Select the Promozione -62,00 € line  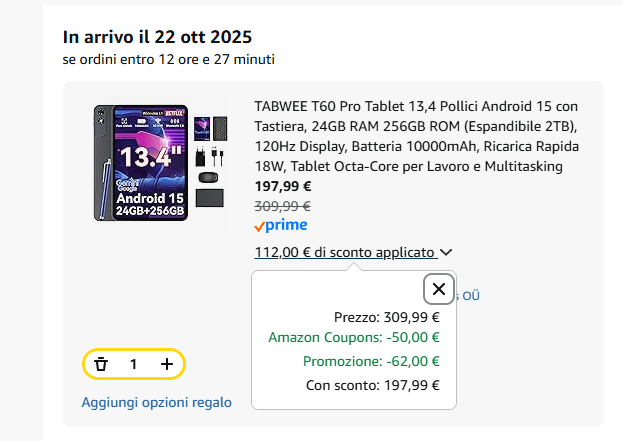371,361
